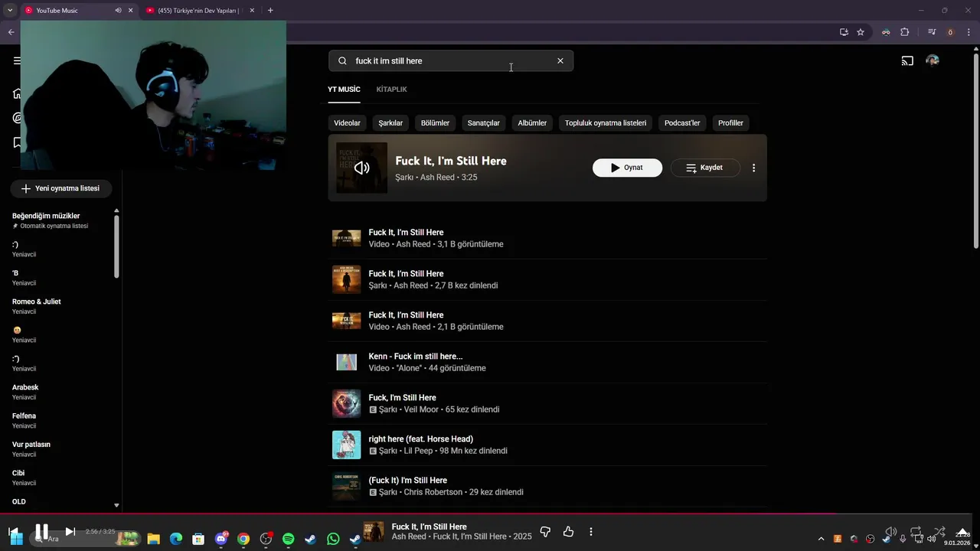This screenshot has width=980, height=551.
Task: Filter results by Videolar chip
Action: coord(347,122)
